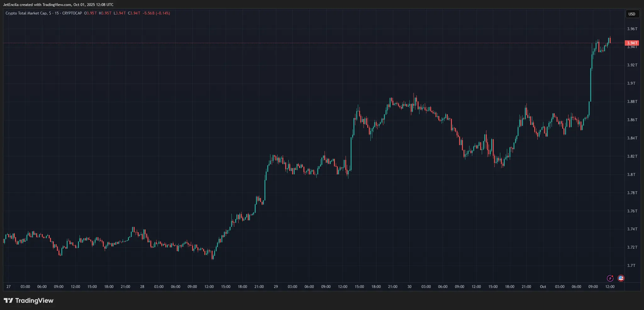This screenshot has height=310, width=644.
Task: Click the 3.8T price axis label
Action: (631, 175)
